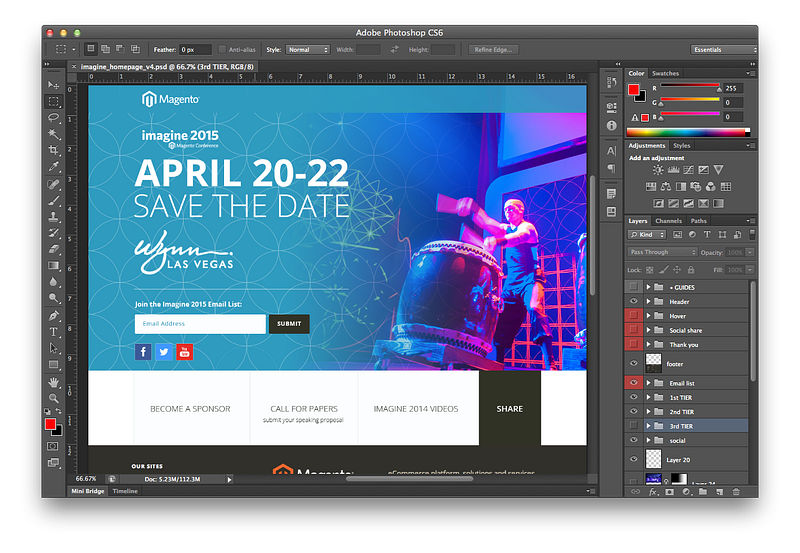The width and height of the screenshot is (800, 553).
Task: Open the Pass Through blend mode dropdown
Action: point(662,252)
